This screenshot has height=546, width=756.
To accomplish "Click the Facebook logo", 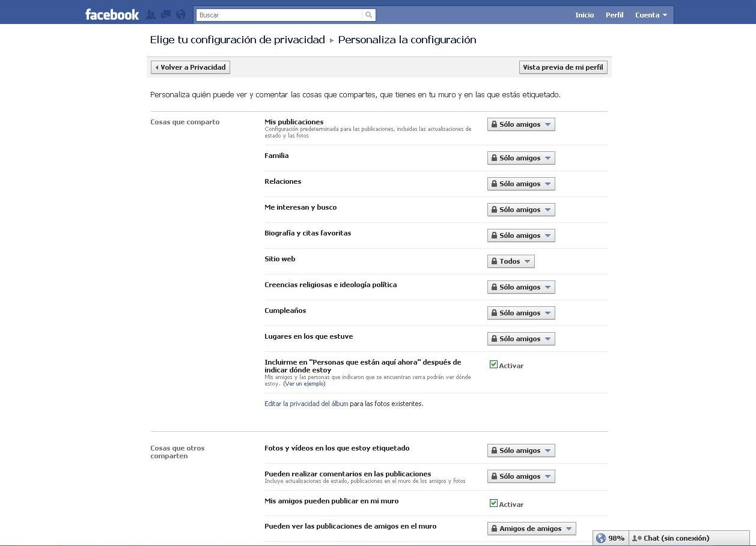I will (112, 14).
